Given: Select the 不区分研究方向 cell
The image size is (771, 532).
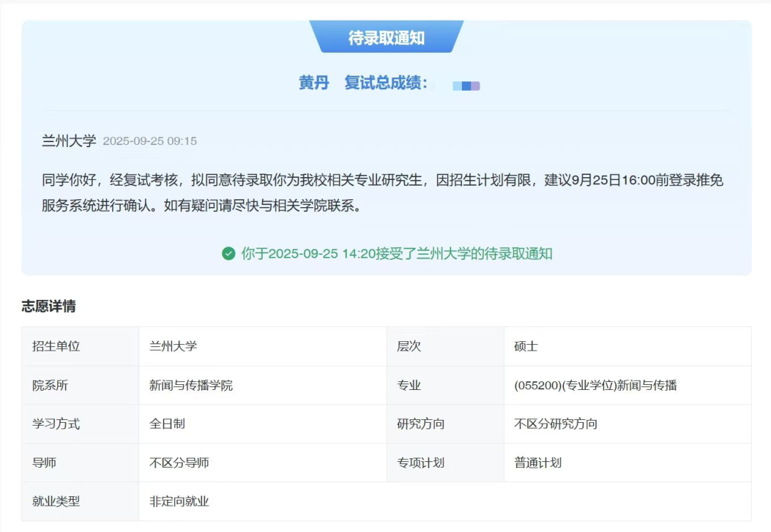Looking at the screenshot, I should [555, 424].
